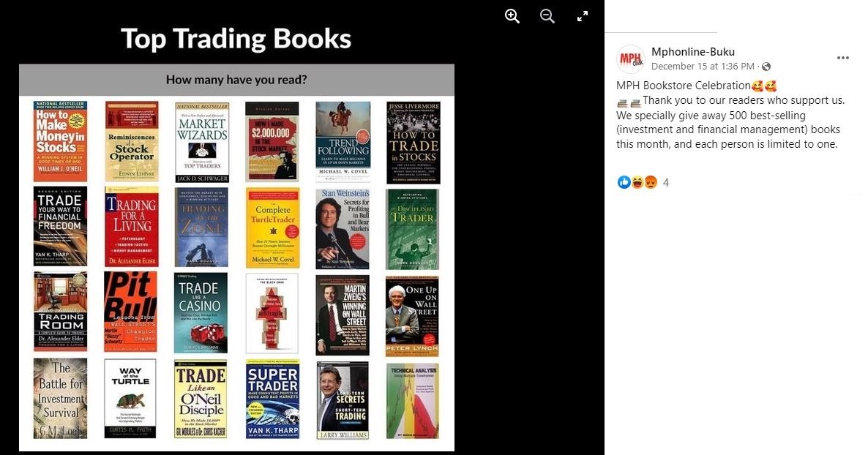Click the Trade Like a Casino cover
Image resolution: width=868 pixels, height=455 pixels.
point(201,313)
